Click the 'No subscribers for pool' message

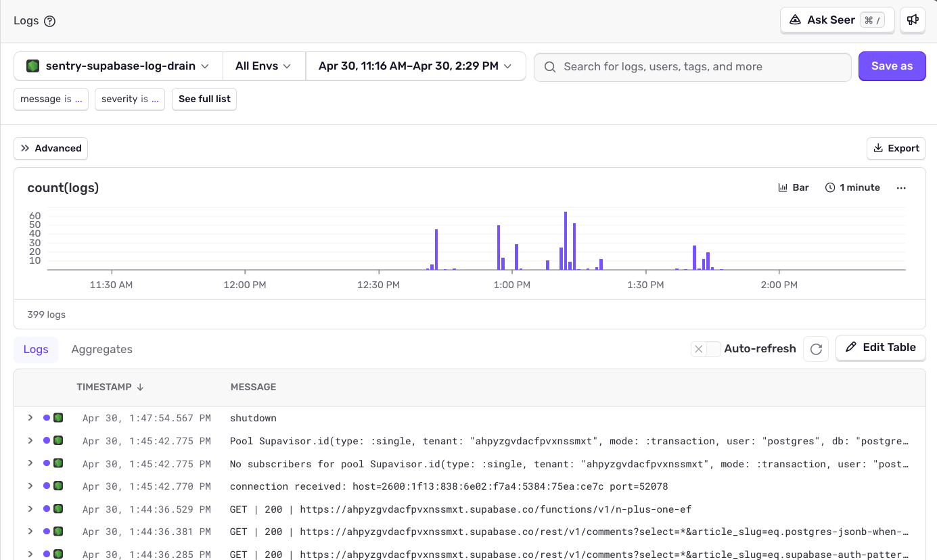click(568, 464)
